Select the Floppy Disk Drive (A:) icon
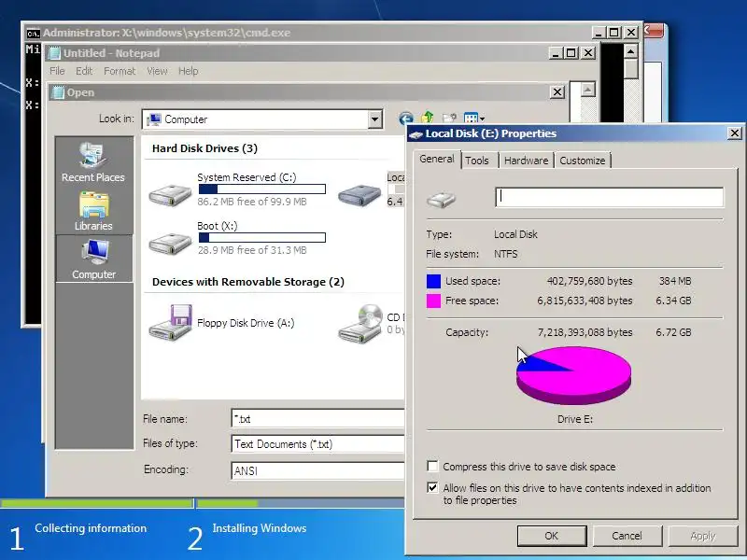This screenshot has height=560, width=747. pos(170,322)
